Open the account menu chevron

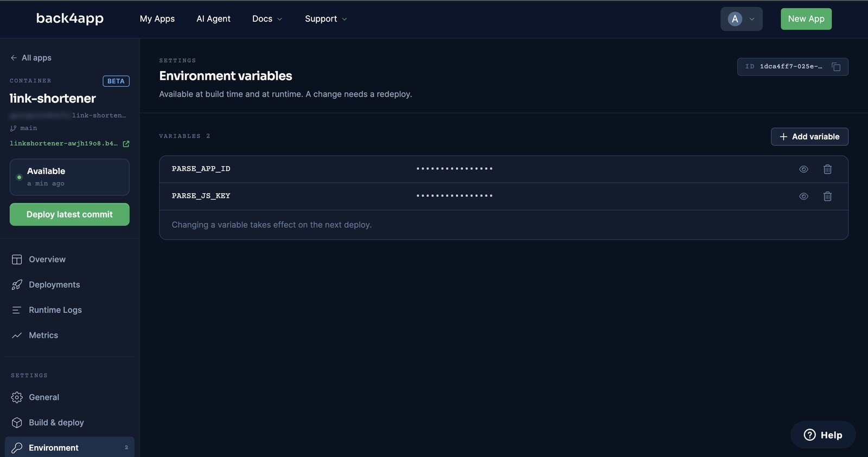[752, 19]
